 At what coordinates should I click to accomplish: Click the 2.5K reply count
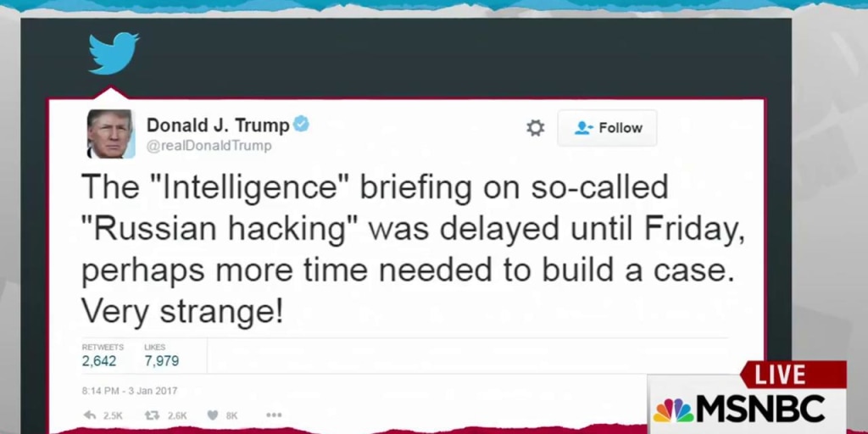tap(113, 415)
